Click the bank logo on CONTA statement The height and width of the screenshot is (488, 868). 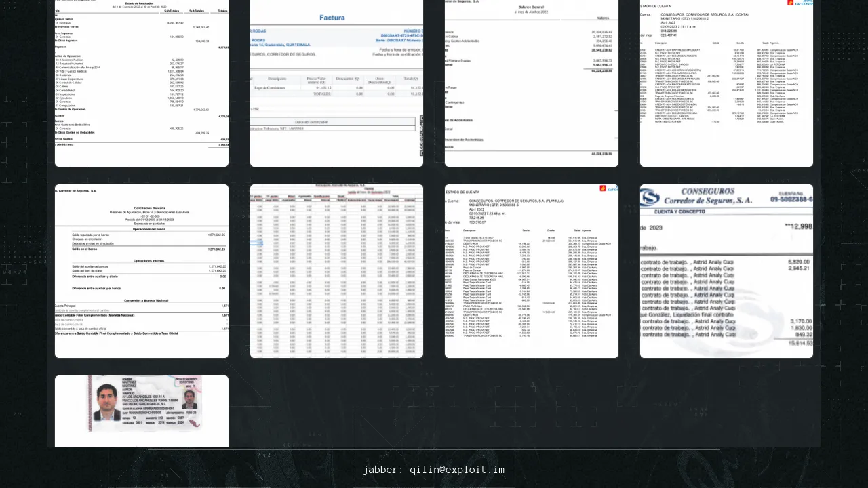coord(800,3)
